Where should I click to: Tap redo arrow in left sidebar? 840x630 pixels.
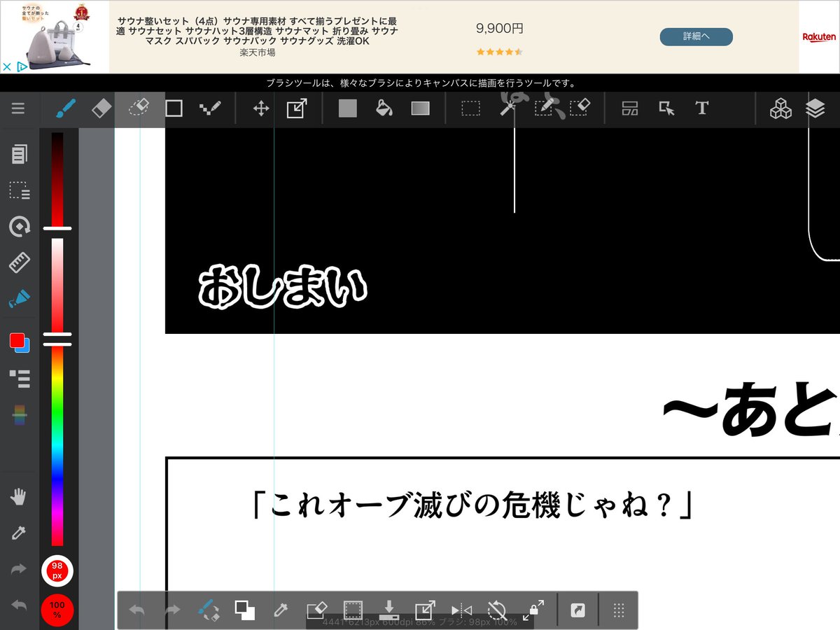point(20,570)
